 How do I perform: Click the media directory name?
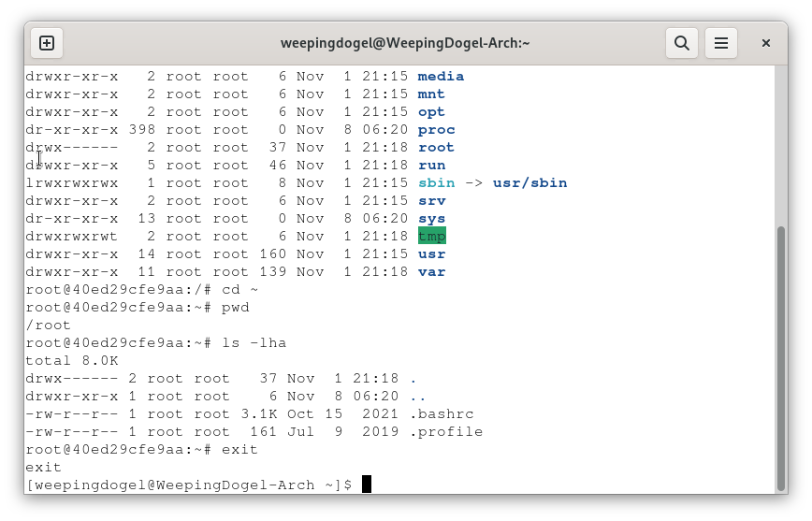coord(441,76)
